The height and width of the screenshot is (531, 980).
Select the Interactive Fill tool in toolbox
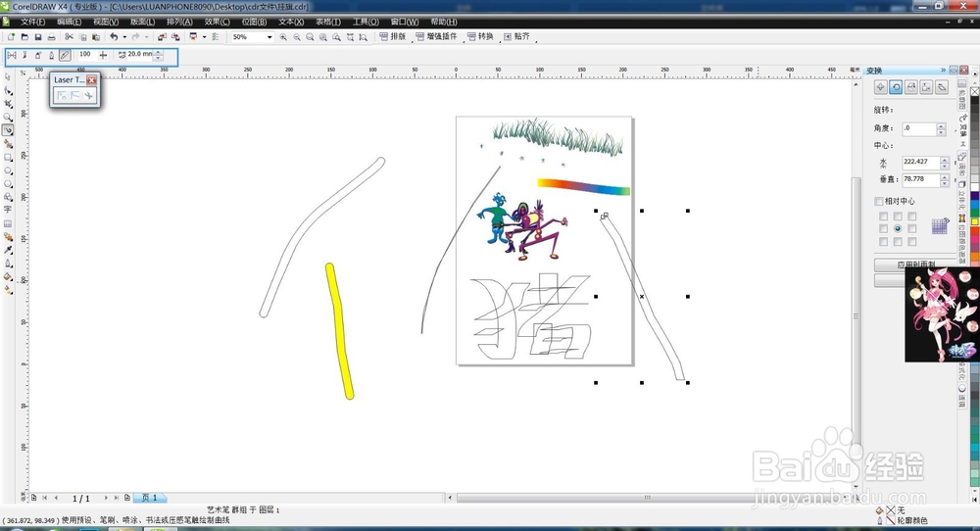click(8, 290)
